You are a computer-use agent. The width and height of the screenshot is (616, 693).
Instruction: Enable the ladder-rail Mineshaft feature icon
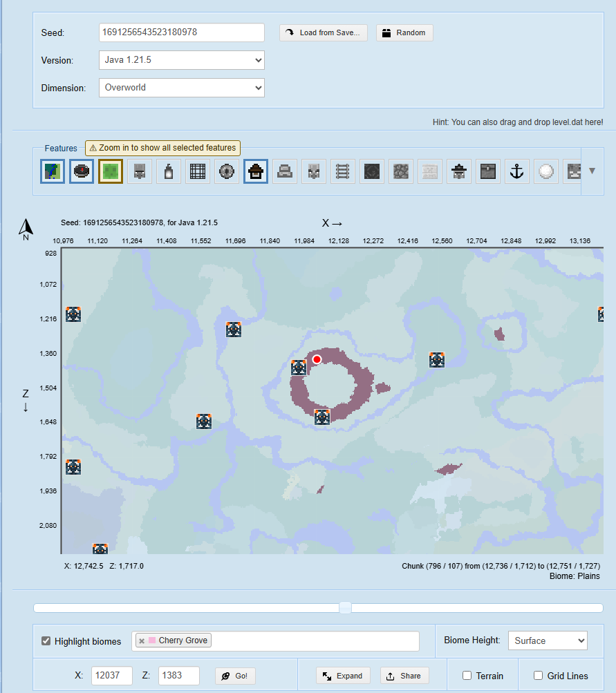[x=343, y=171]
